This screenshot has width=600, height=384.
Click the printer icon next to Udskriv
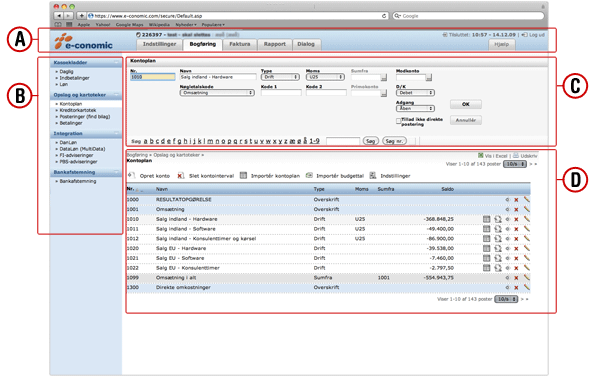pyautogui.click(x=515, y=155)
